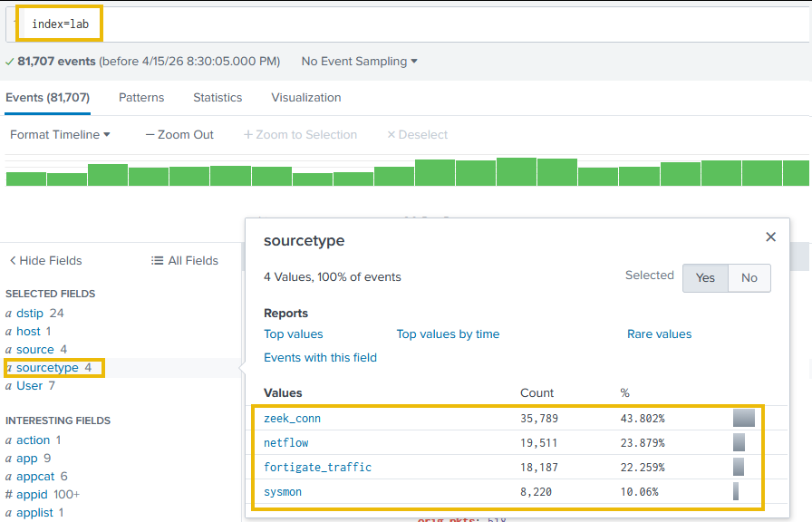Screen dimensions: 812x522
Task: Select the source field
Action: [35, 350]
